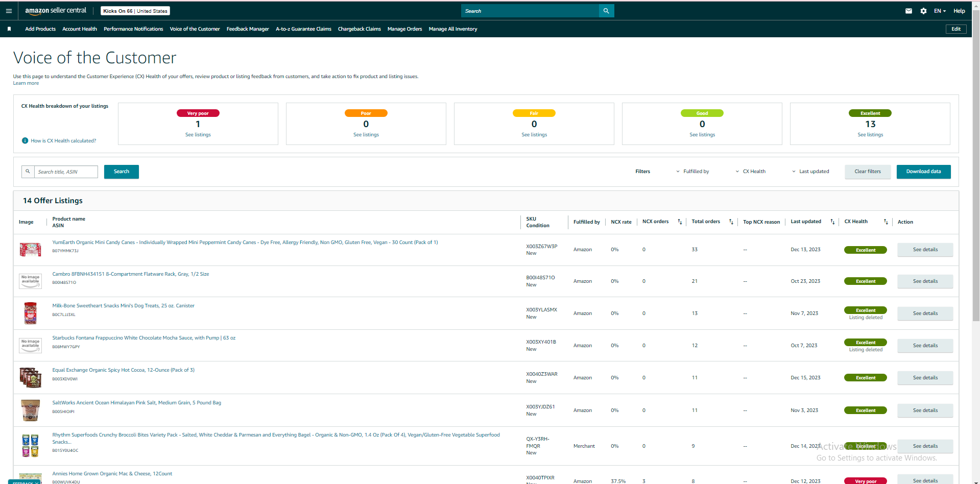The width and height of the screenshot is (980, 484).
Task: Open Cambro 8-Compartment Flatware Rack product link
Action: [x=131, y=274]
